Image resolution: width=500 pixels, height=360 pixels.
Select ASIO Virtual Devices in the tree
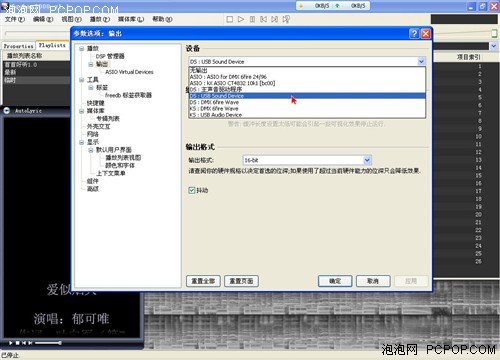click(129, 72)
